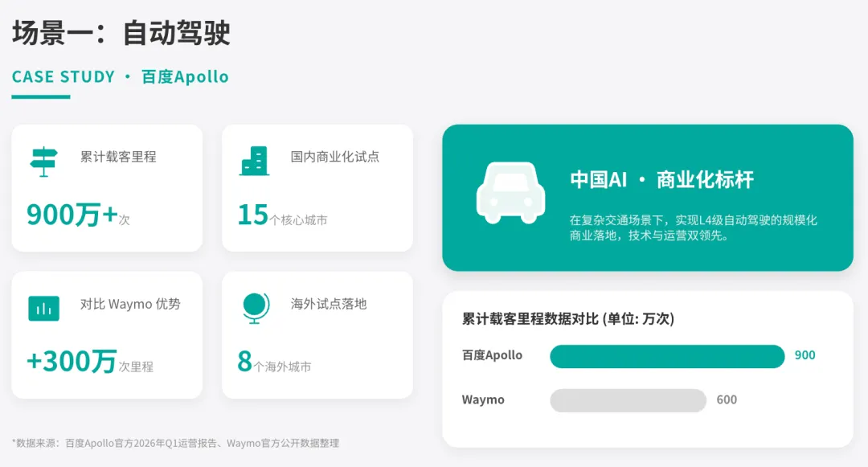The image size is (868, 467).
Task: Click the building icon beside 国内商业化试点
Action: coord(255,161)
